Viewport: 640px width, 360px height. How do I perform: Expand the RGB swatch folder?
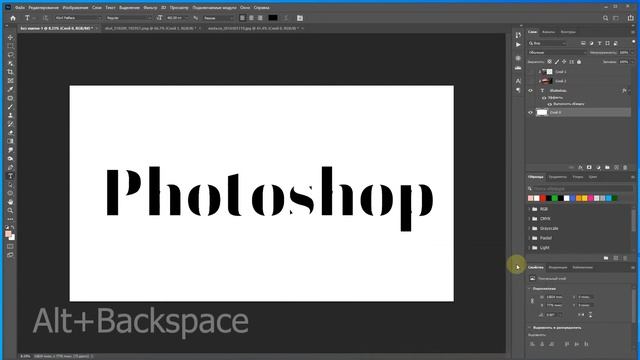[x=530, y=209]
